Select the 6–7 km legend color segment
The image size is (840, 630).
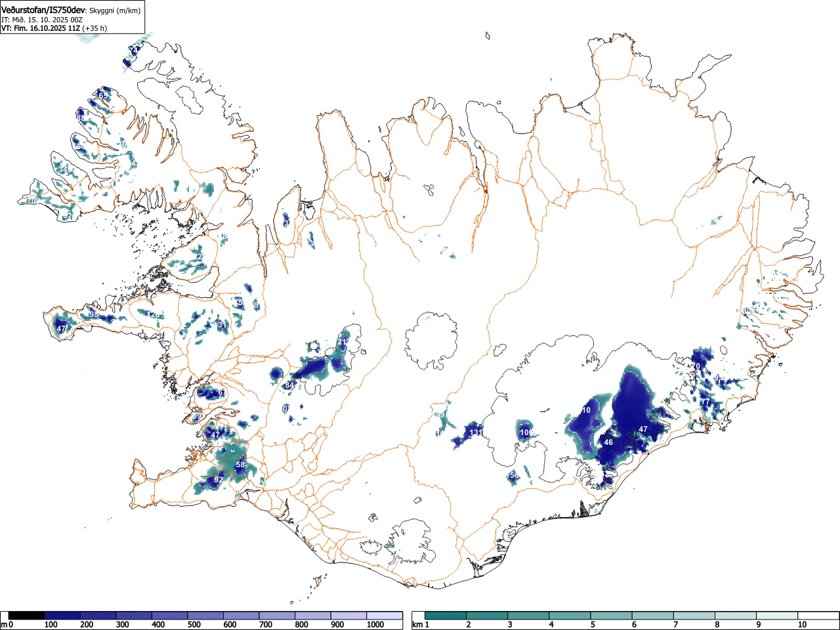point(652,616)
